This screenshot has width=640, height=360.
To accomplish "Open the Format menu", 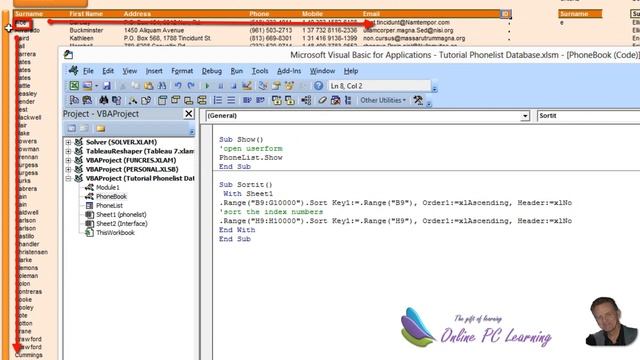I will tap(182, 71).
